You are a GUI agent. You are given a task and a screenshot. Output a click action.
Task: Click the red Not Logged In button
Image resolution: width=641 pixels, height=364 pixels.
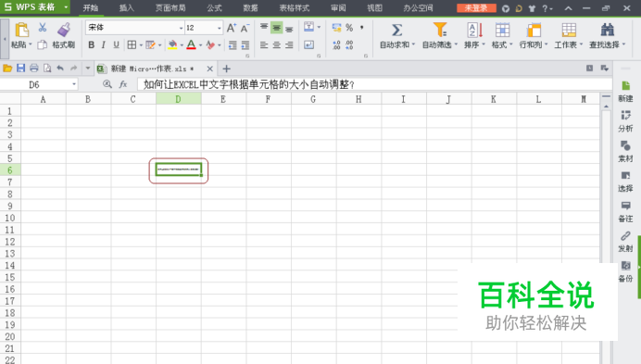476,8
